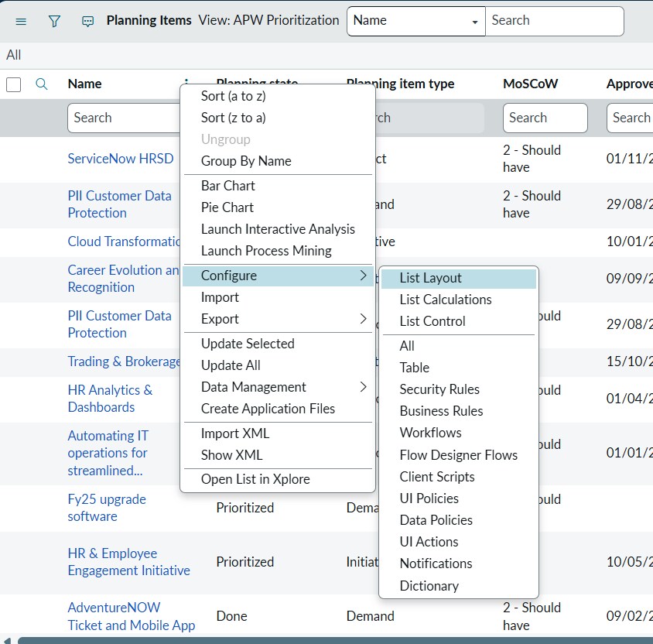The width and height of the screenshot is (653, 644).
Task: Open the ServiceNow HRSD record link
Action: [120, 159]
